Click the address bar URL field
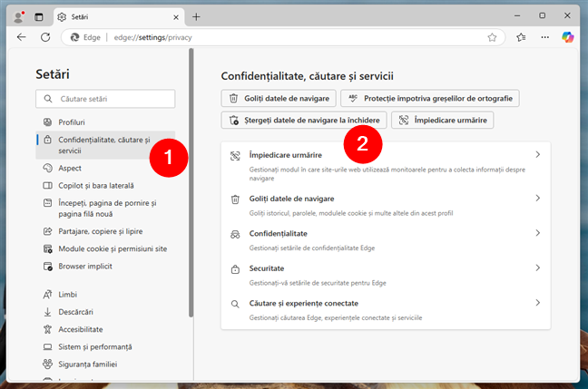588x389 pixels. tap(283, 37)
